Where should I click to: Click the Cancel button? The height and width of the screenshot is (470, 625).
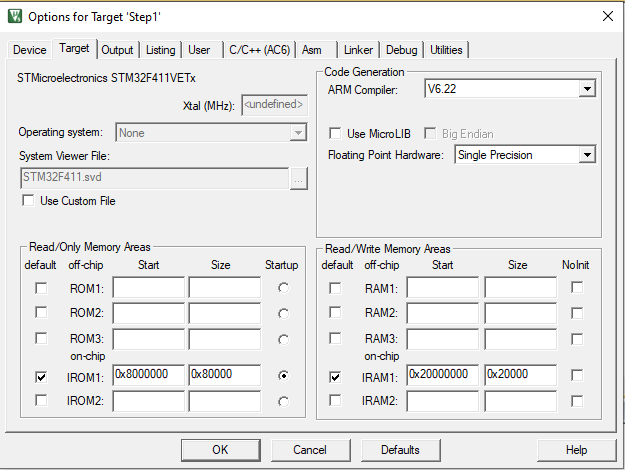tap(310, 450)
